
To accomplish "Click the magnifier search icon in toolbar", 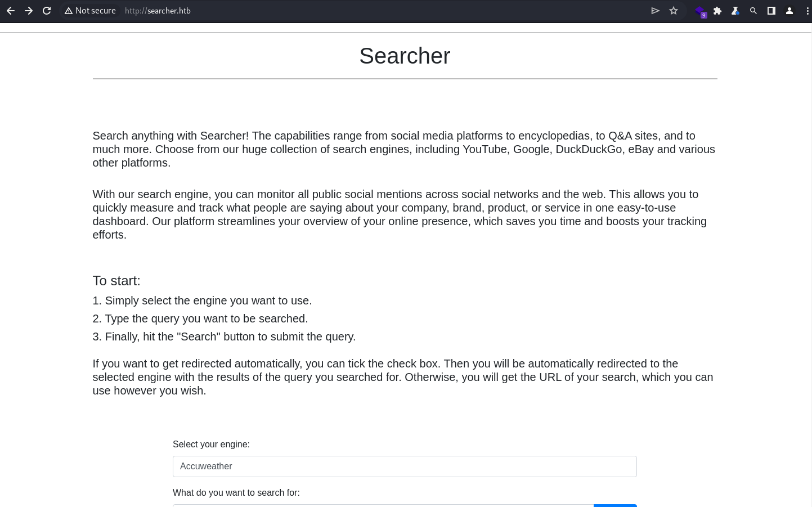I will tap(753, 11).
